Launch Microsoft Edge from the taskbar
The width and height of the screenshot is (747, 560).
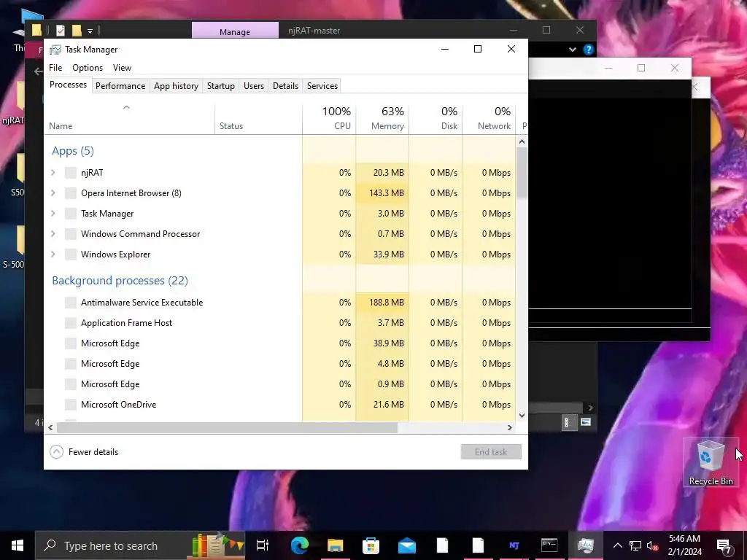(x=300, y=545)
